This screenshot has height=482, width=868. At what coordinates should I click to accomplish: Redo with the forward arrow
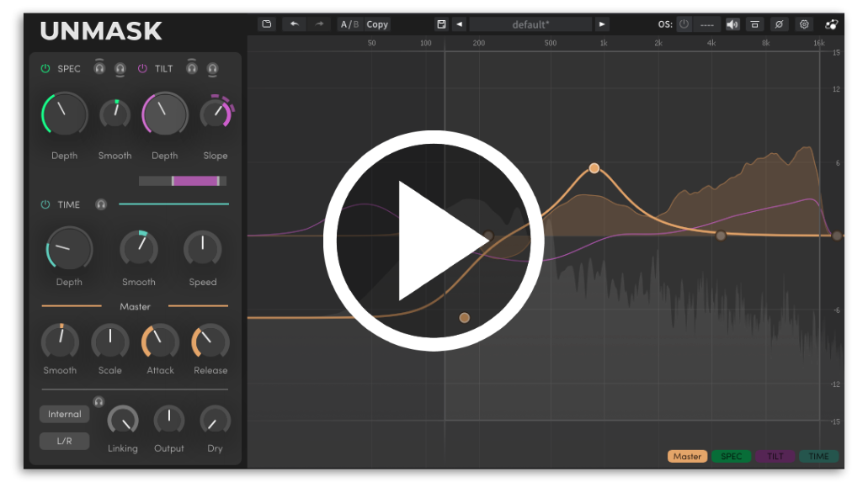[x=319, y=24]
